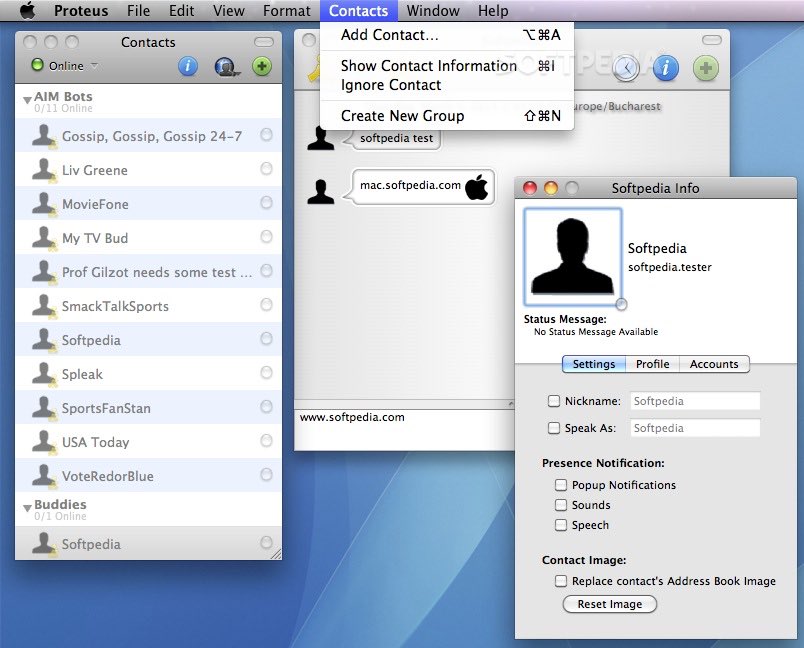Open the Proteus application menu
The image size is (804, 648).
point(81,11)
